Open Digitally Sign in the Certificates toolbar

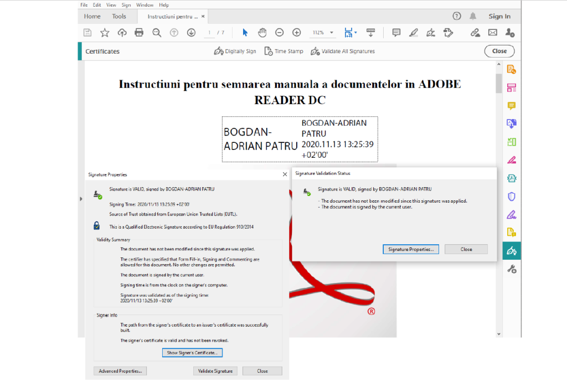pyautogui.click(x=234, y=51)
